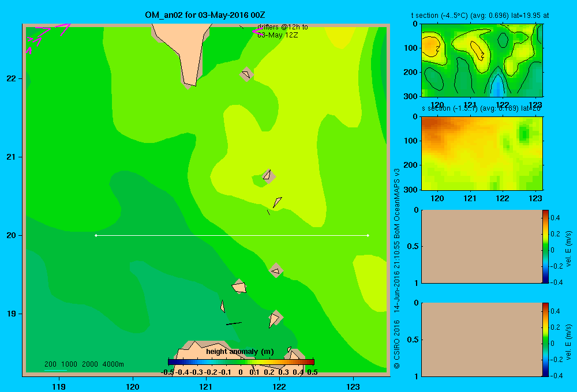The image size is (577, 392).
Task: Click the upper 'vel. E (m/s)' colorbar label
Action: 568,248
